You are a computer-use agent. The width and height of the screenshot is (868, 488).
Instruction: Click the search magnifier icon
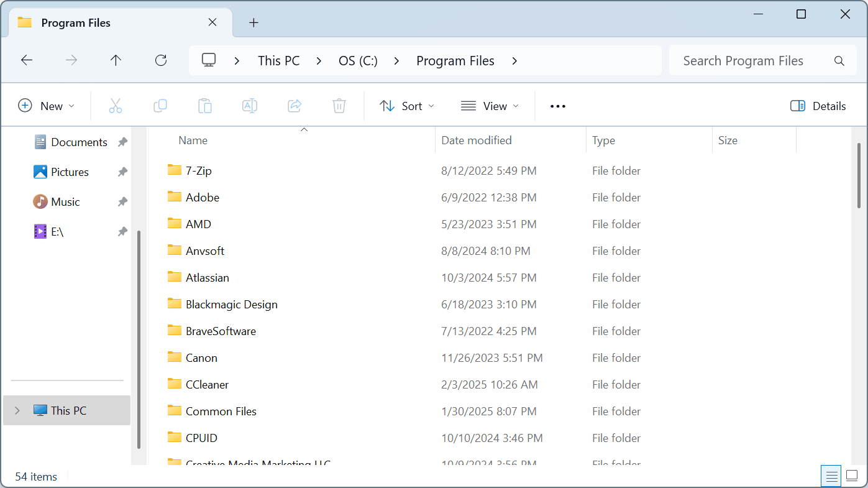839,61
